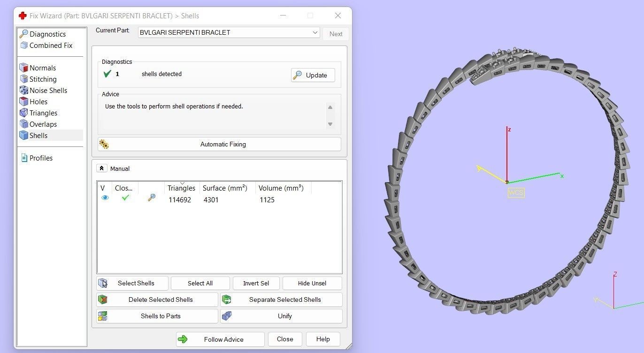
Task: Click the Next part button
Action: pos(336,34)
